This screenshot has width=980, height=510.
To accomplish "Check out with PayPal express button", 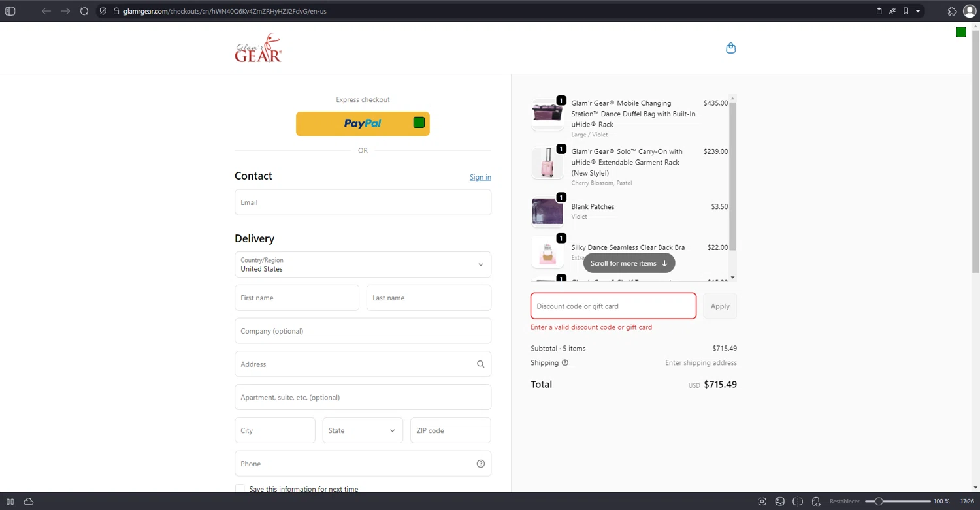I will pyautogui.click(x=363, y=123).
